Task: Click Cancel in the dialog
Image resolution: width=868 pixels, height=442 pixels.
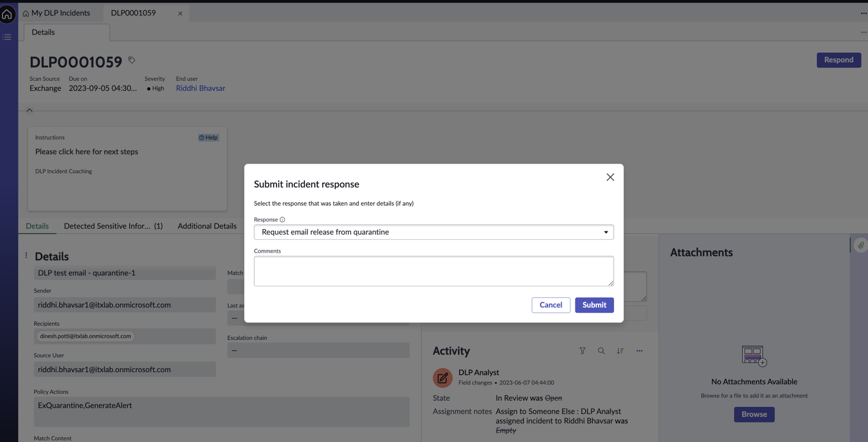Action: click(551, 305)
